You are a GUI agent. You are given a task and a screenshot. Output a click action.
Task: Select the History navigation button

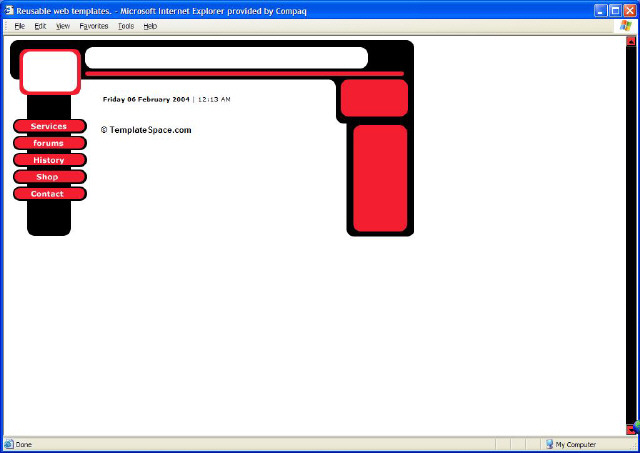tap(49, 160)
